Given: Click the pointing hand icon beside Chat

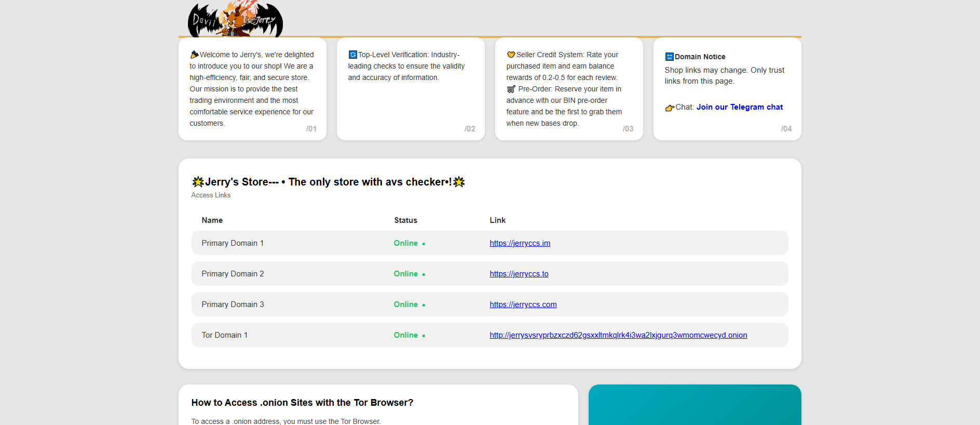Looking at the screenshot, I should click(x=670, y=108).
